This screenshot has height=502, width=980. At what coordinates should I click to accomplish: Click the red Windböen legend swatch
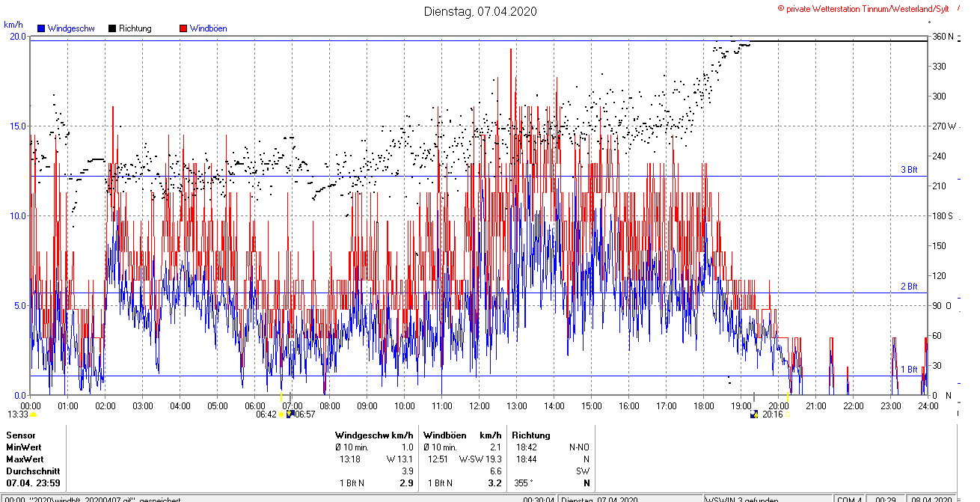(x=183, y=28)
